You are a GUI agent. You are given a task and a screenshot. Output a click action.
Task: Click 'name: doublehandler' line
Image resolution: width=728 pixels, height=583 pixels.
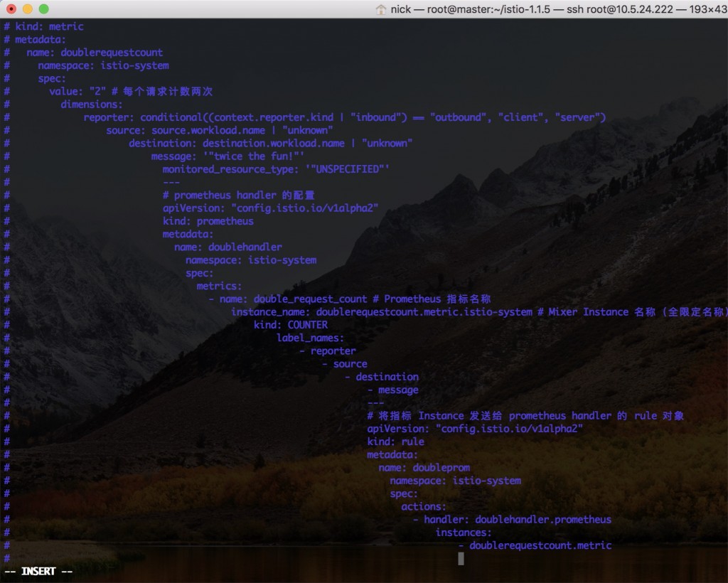(228, 247)
